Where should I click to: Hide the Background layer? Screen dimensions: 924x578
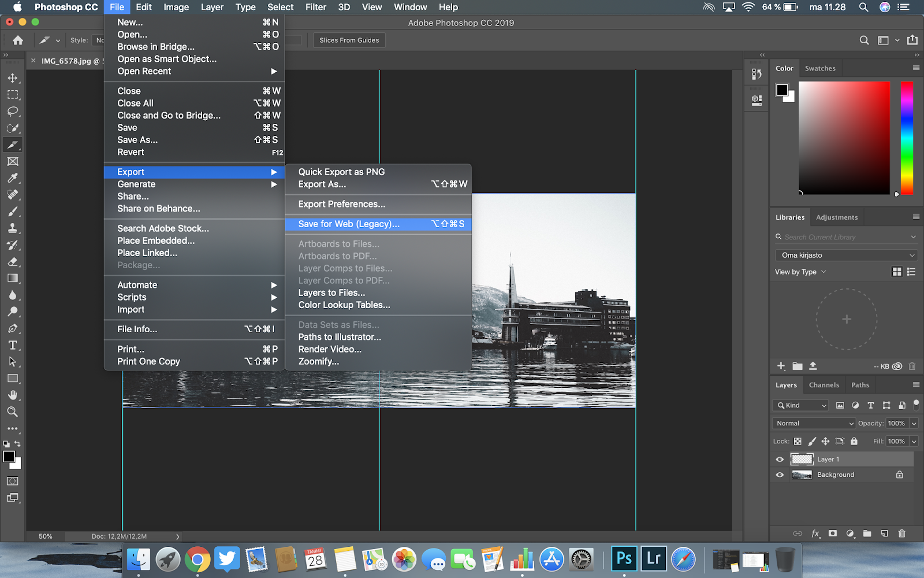point(780,475)
